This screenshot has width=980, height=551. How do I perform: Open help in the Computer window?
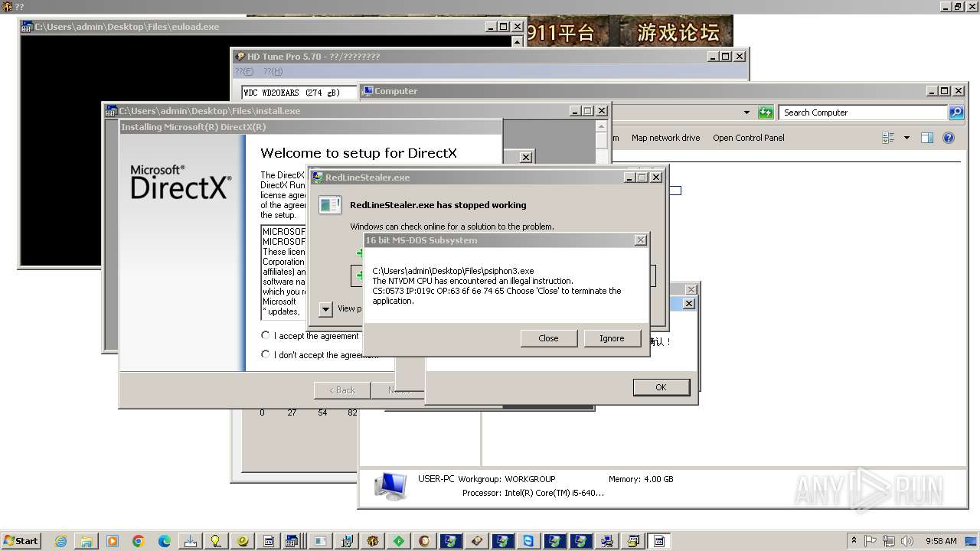(949, 138)
